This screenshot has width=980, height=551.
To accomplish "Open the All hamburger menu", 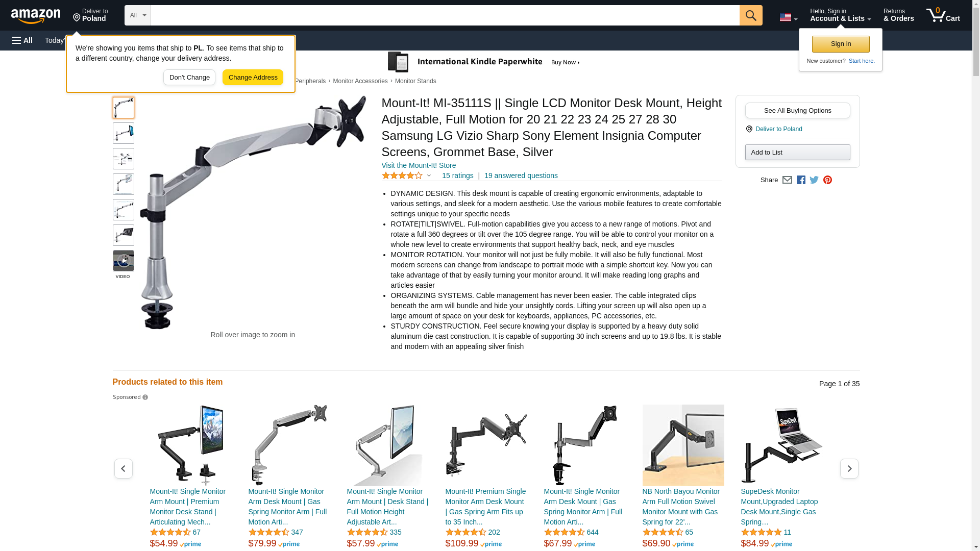I will 22,40.
